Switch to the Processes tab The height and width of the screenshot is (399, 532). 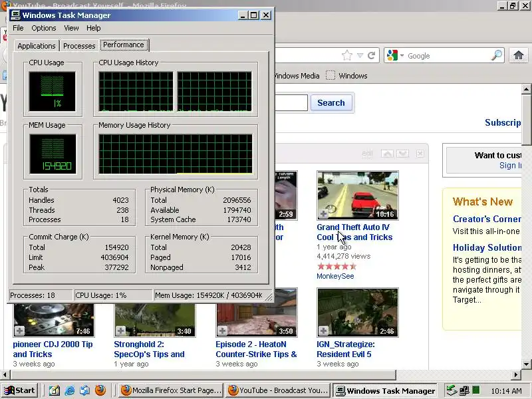pos(79,46)
